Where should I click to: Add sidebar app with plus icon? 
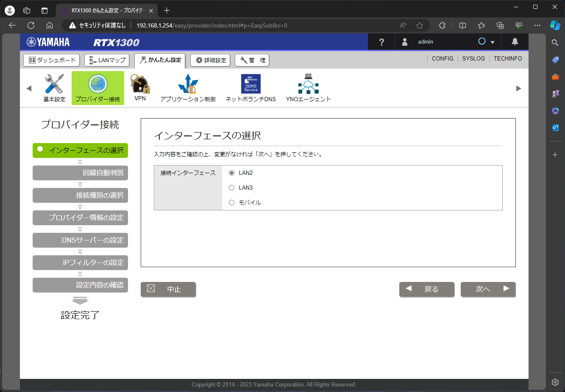(x=555, y=155)
